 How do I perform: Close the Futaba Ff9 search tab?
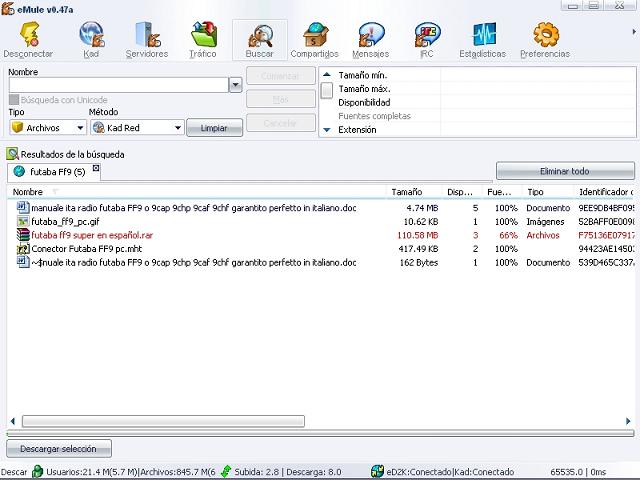(x=96, y=169)
